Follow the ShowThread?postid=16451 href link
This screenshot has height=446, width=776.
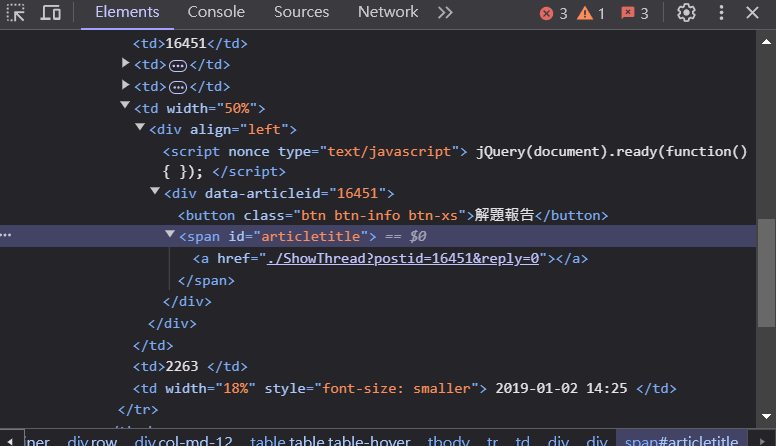pyautogui.click(x=403, y=258)
